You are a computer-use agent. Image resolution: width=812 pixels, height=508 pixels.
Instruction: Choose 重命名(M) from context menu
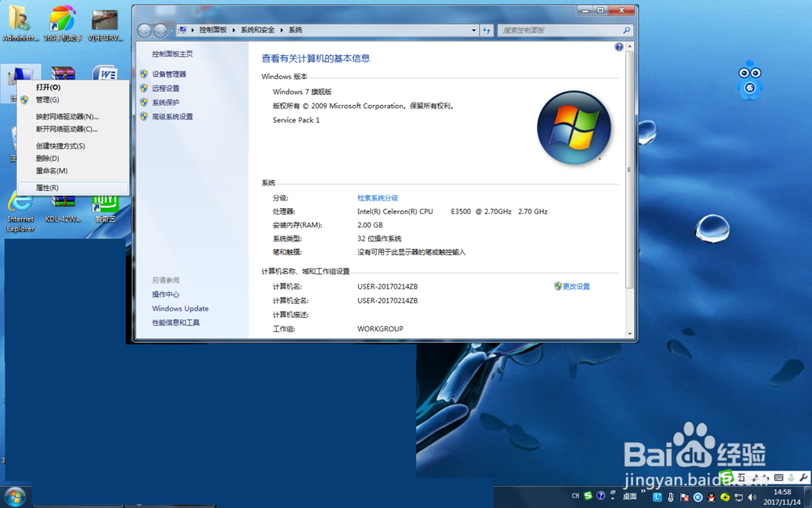pyautogui.click(x=72, y=171)
